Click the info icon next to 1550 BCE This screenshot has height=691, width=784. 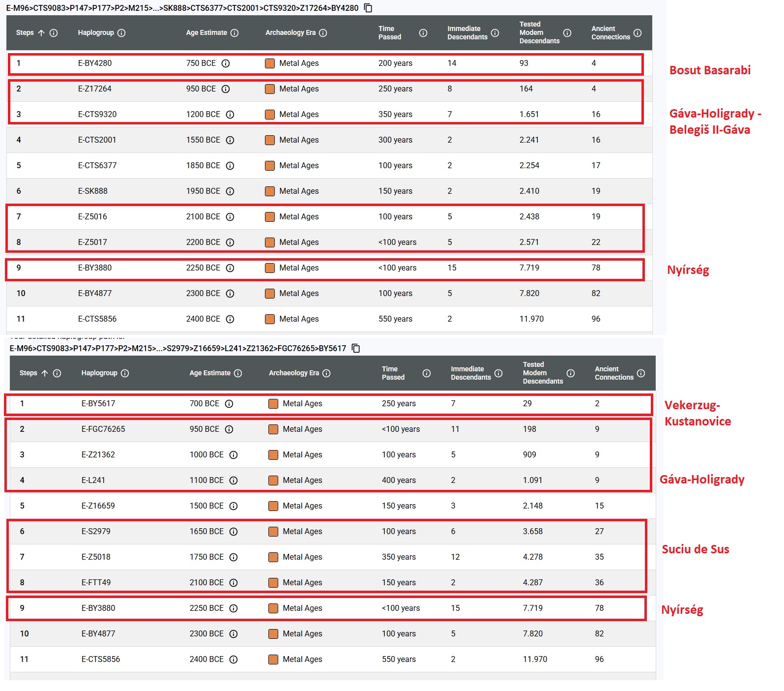[x=230, y=140]
